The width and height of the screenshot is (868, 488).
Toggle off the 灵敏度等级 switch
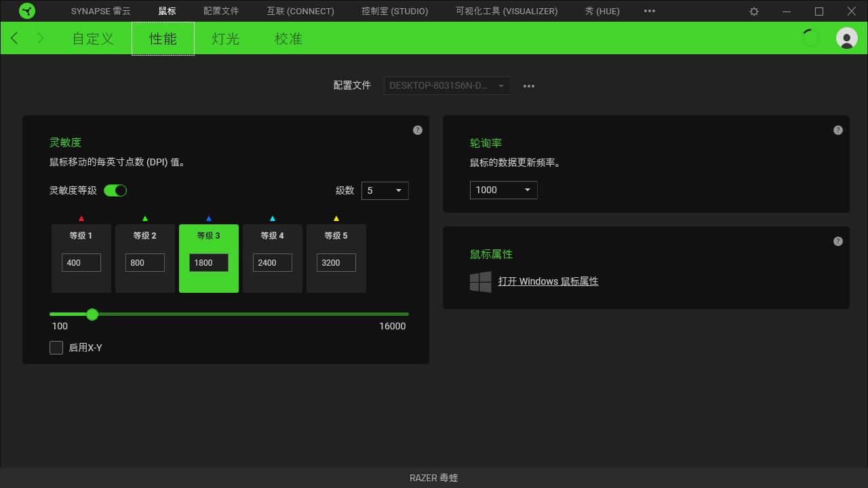115,190
